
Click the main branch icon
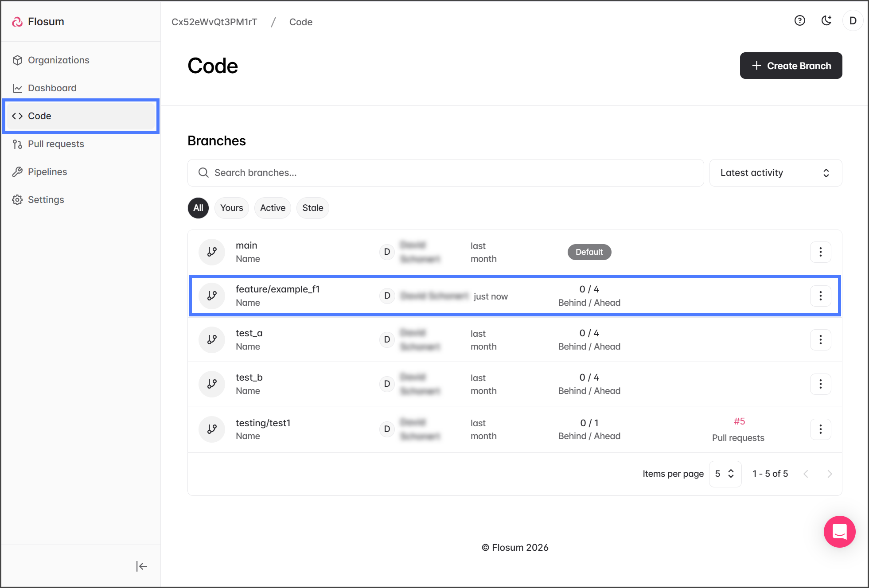pyautogui.click(x=212, y=252)
